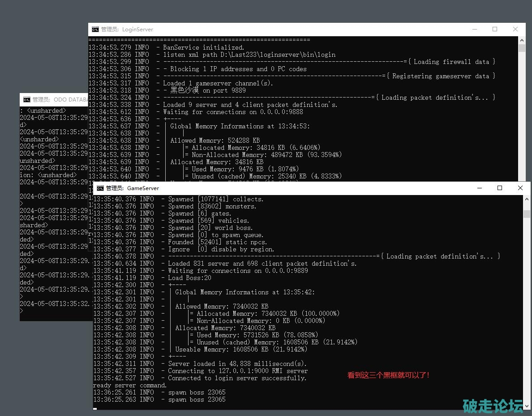Minimize the LoginServer console window

click(x=475, y=30)
